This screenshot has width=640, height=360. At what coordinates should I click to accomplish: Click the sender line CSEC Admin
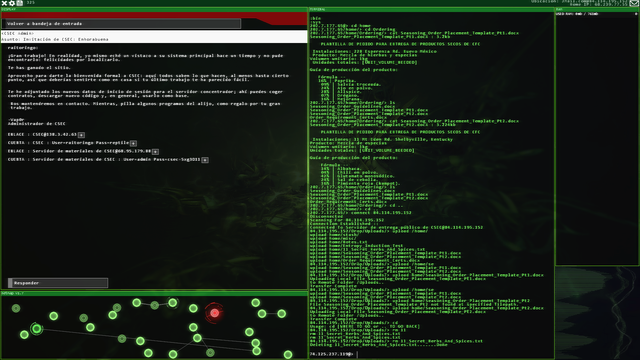pyautogui.click(x=18, y=33)
